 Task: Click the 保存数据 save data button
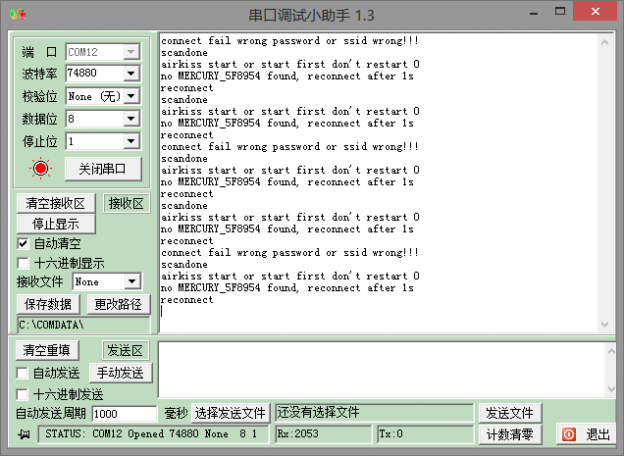(48, 304)
